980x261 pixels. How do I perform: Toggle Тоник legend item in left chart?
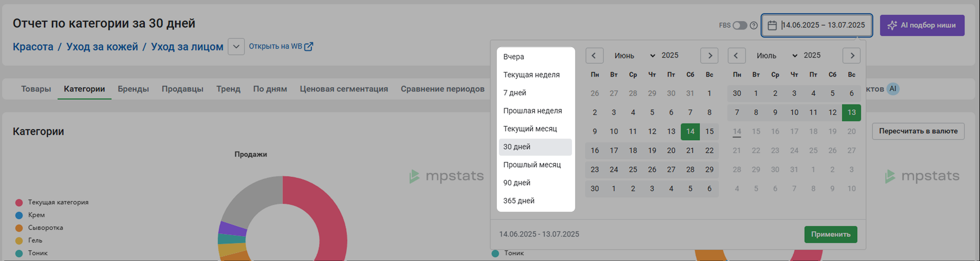[x=31, y=253]
